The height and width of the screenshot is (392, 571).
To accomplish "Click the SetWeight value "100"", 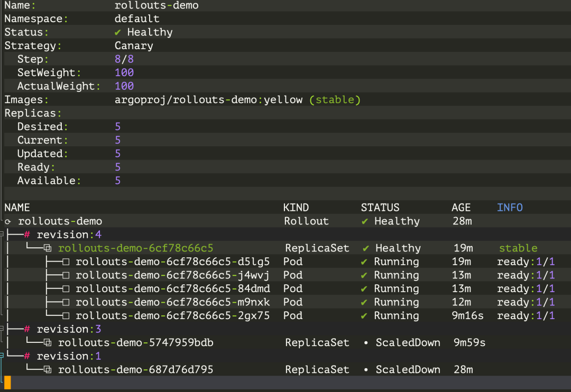I will [x=124, y=72].
